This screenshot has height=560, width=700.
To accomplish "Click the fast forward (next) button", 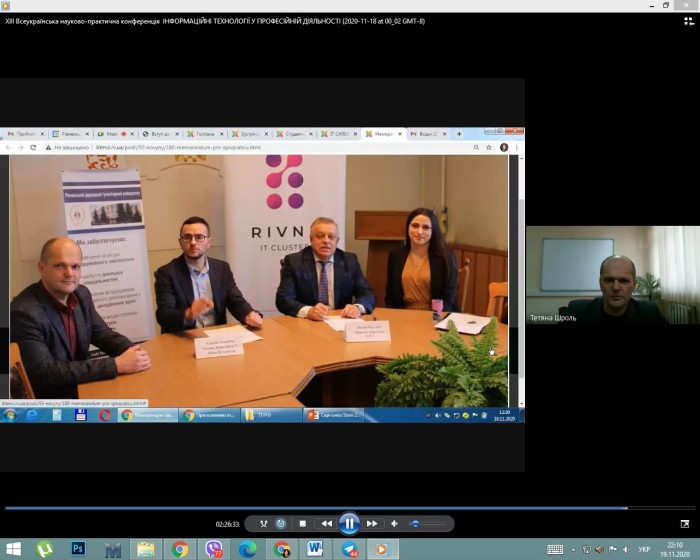I will (372, 523).
